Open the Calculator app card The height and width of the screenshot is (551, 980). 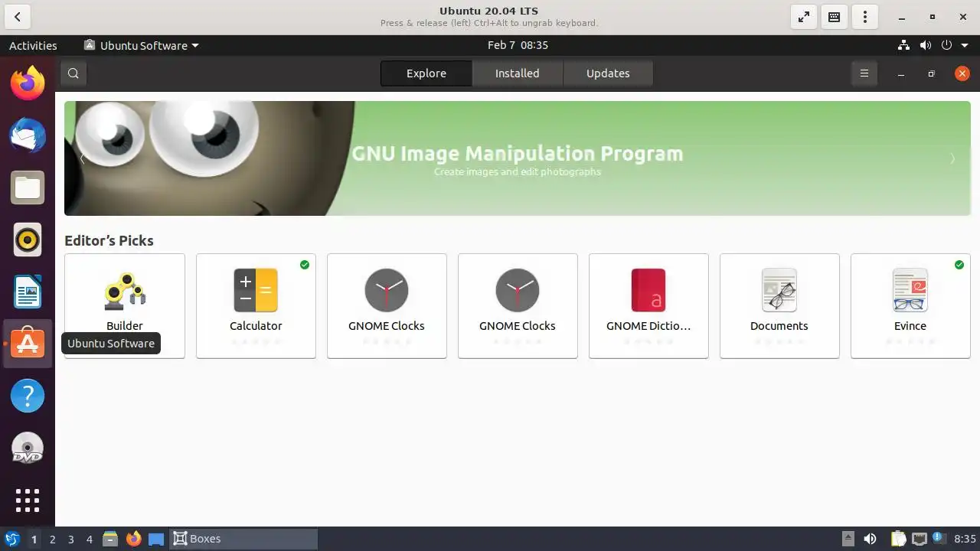256,305
